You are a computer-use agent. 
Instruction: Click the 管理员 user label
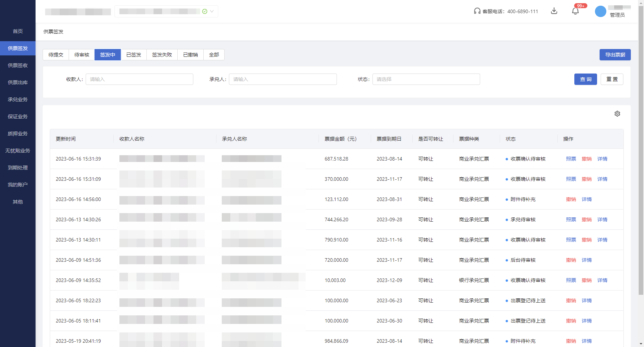(x=617, y=15)
